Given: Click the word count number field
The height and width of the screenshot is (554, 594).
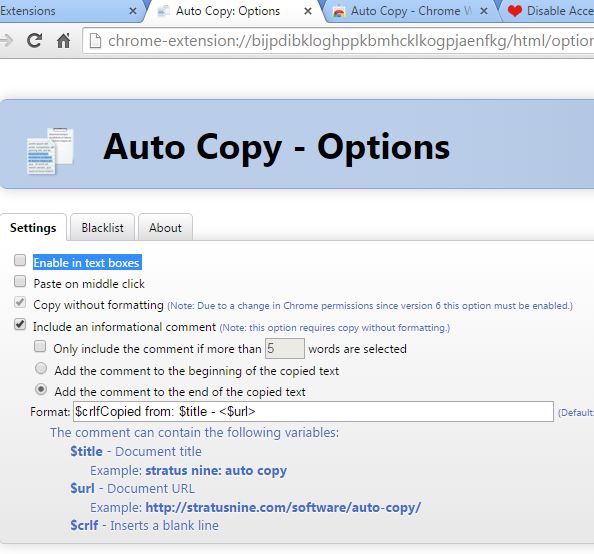Looking at the screenshot, I should (x=284, y=348).
